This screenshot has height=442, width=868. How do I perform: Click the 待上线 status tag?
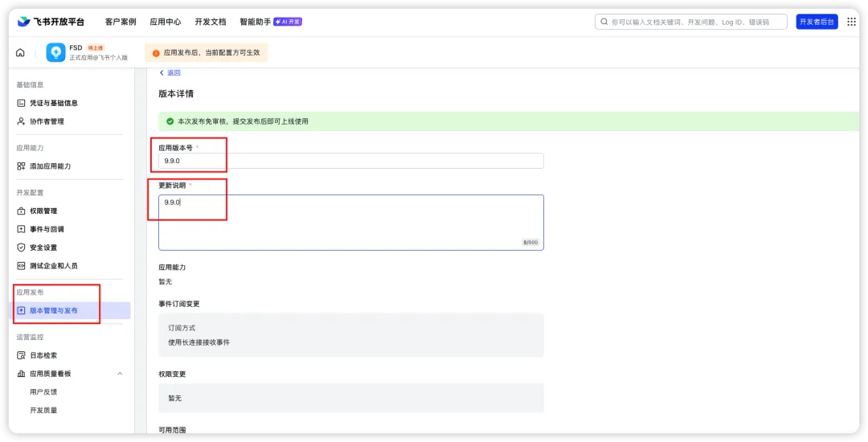click(x=96, y=48)
